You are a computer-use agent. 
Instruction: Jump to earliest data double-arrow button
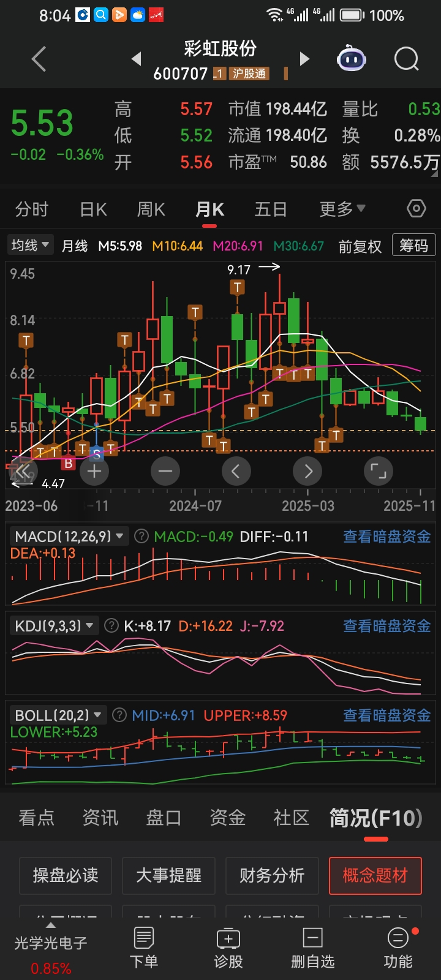[x=23, y=471]
